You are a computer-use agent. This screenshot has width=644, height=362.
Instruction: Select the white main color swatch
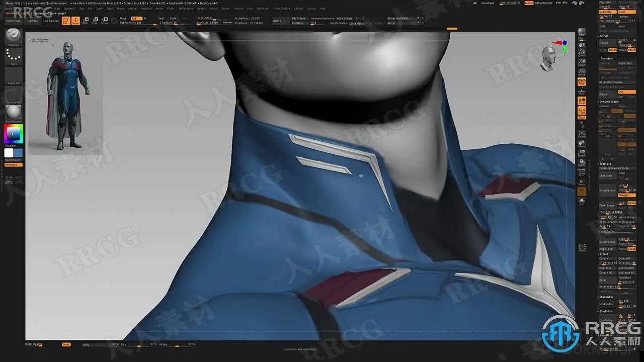pyautogui.click(x=9, y=153)
